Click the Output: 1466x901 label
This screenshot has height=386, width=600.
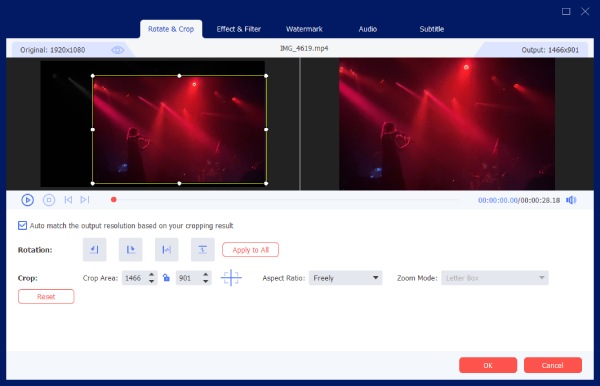point(550,50)
